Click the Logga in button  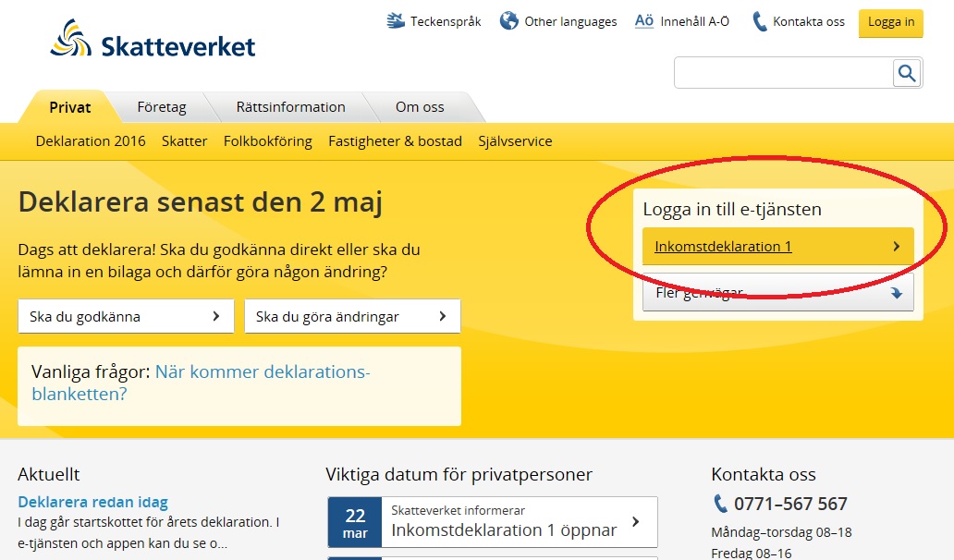891,23
